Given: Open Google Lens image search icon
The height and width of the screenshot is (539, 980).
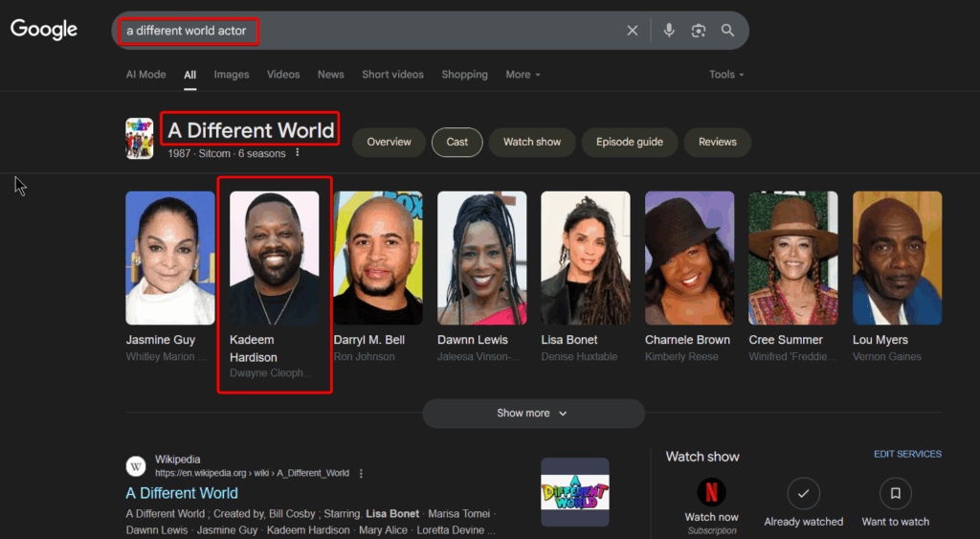Looking at the screenshot, I should (698, 31).
